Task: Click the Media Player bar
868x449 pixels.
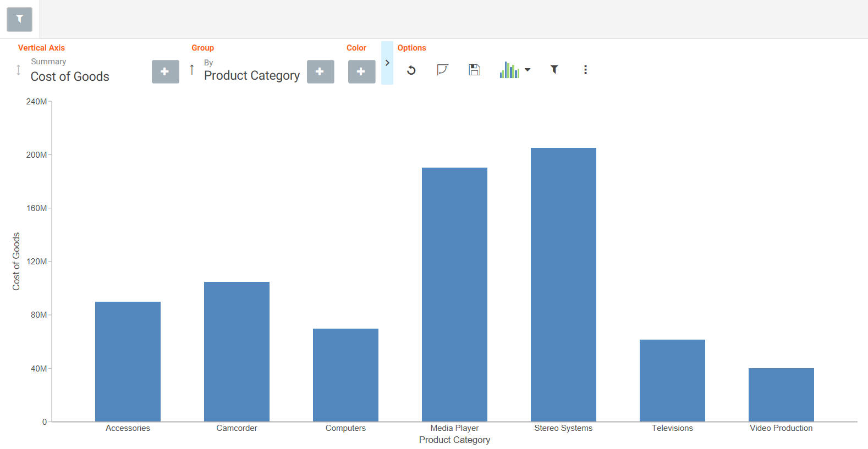Action: click(454, 295)
